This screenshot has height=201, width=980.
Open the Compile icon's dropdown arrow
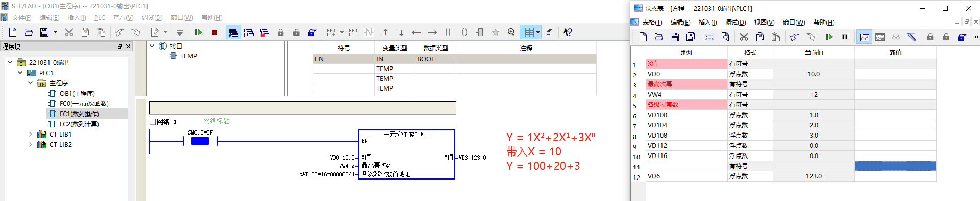[165, 32]
